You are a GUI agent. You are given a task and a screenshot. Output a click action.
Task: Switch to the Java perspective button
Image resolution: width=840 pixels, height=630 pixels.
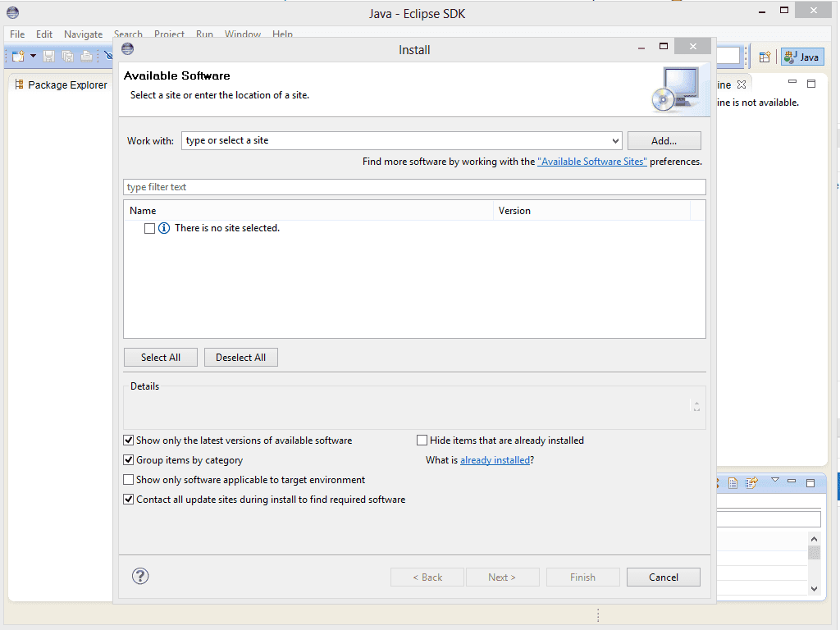pyautogui.click(x=802, y=57)
